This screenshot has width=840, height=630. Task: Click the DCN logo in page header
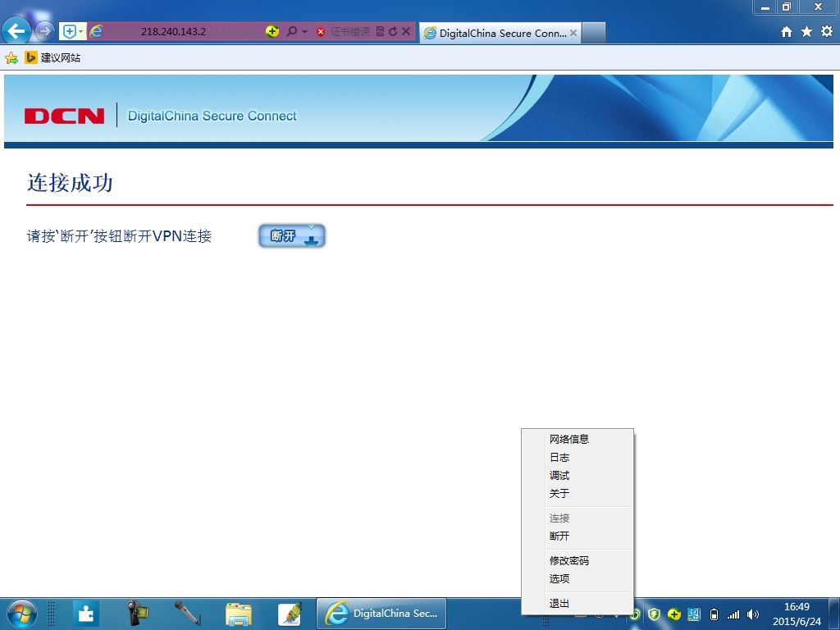pos(64,116)
